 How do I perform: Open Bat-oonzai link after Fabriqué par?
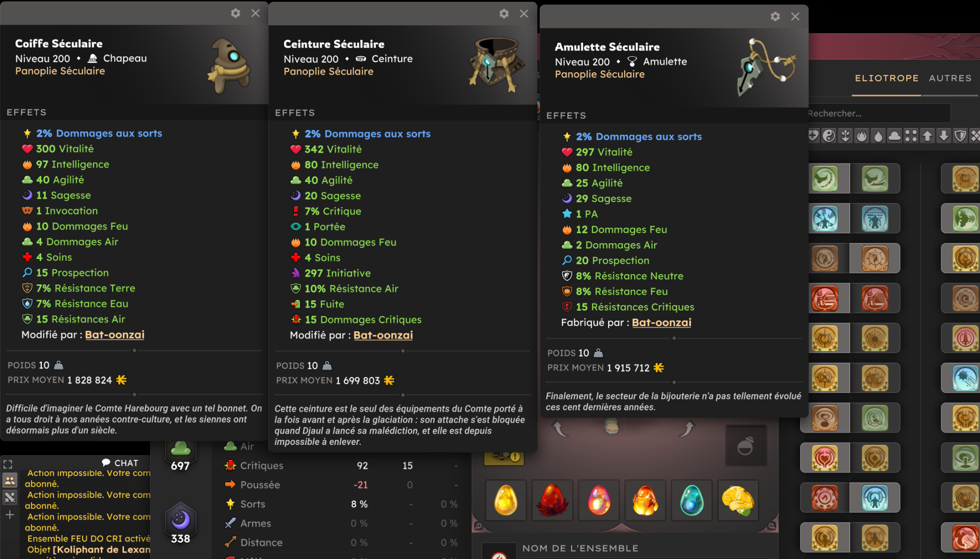[661, 322]
